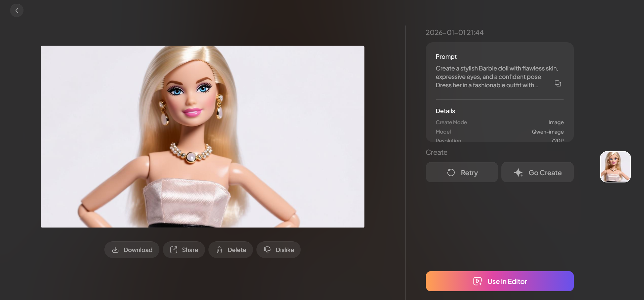Click the Model label in Details
This screenshot has height=300, width=644.
point(443,132)
